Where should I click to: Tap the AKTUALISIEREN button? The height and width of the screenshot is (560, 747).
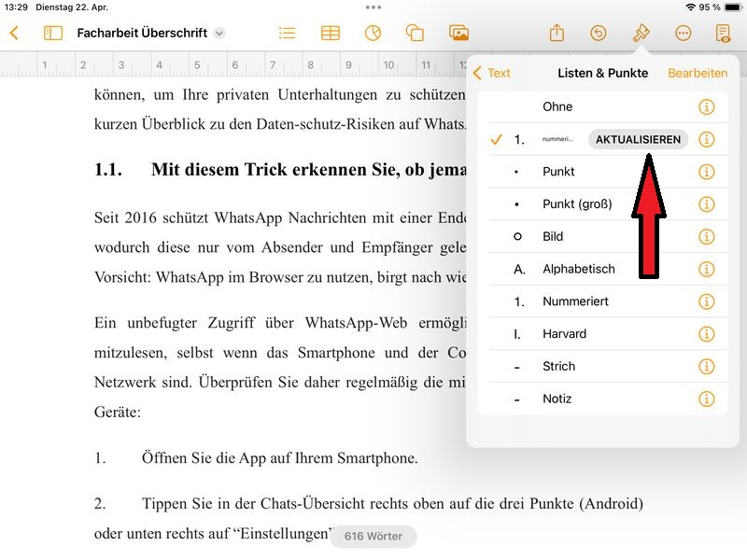tap(638, 139)
